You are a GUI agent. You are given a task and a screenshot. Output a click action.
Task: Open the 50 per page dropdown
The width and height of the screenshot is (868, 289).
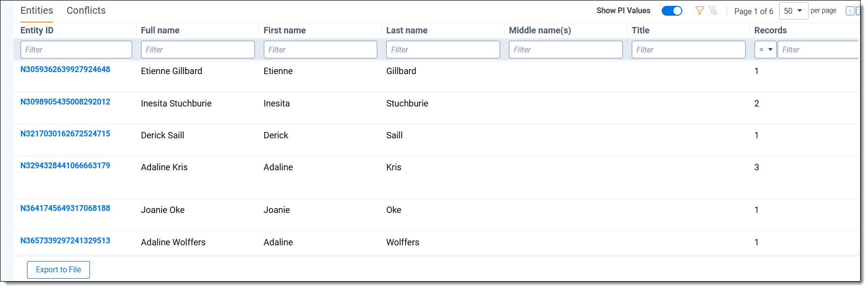coord(793,11)
